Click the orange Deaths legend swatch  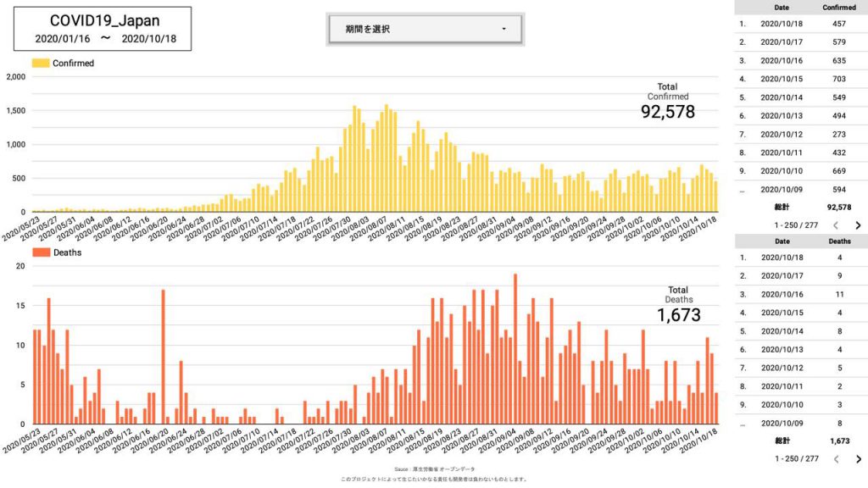click(x=41, y=252)
